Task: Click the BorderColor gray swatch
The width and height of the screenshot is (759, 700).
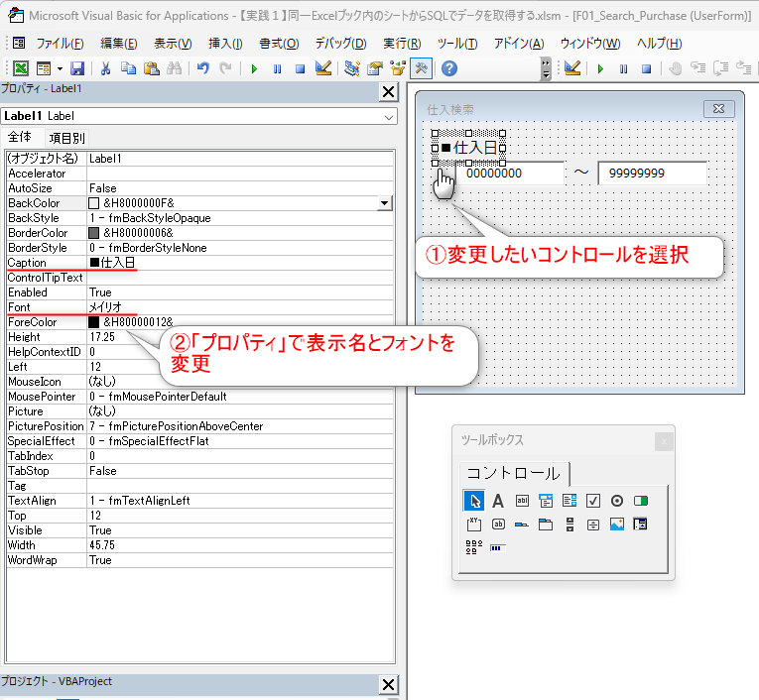Action: (x=94, y=233)
